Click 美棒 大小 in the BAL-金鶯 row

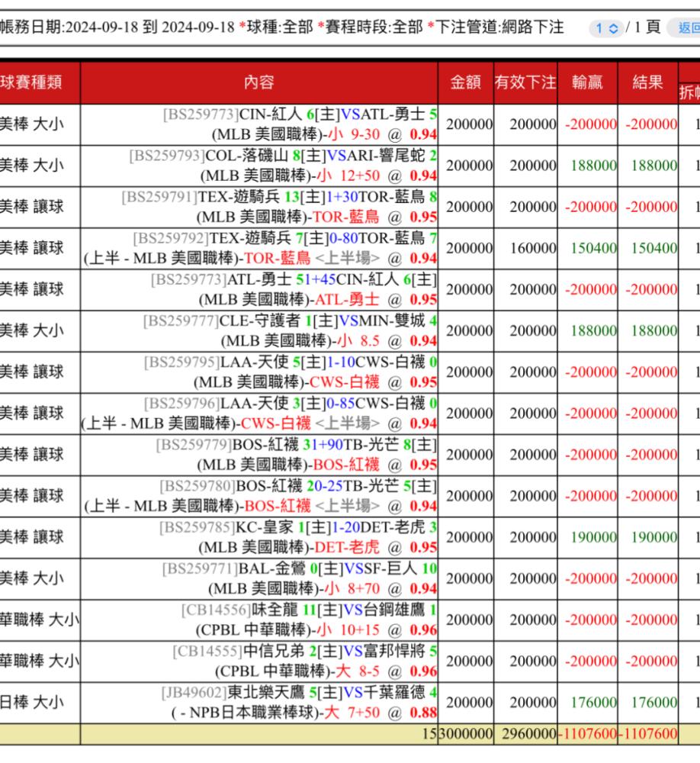pyautogui.click(x=32, y=578)
